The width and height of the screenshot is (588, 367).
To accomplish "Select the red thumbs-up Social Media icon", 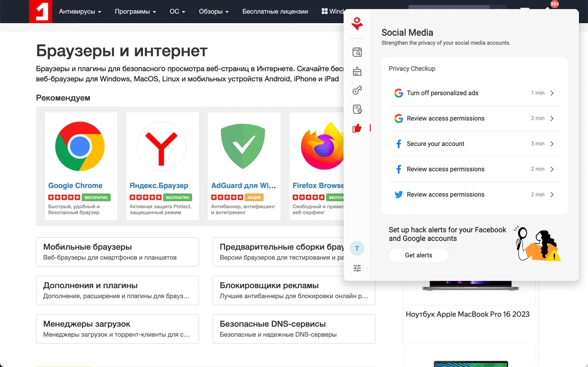I will click(357, 128).
